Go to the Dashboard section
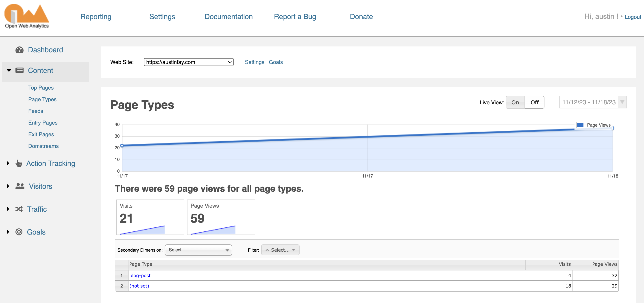 46,50
